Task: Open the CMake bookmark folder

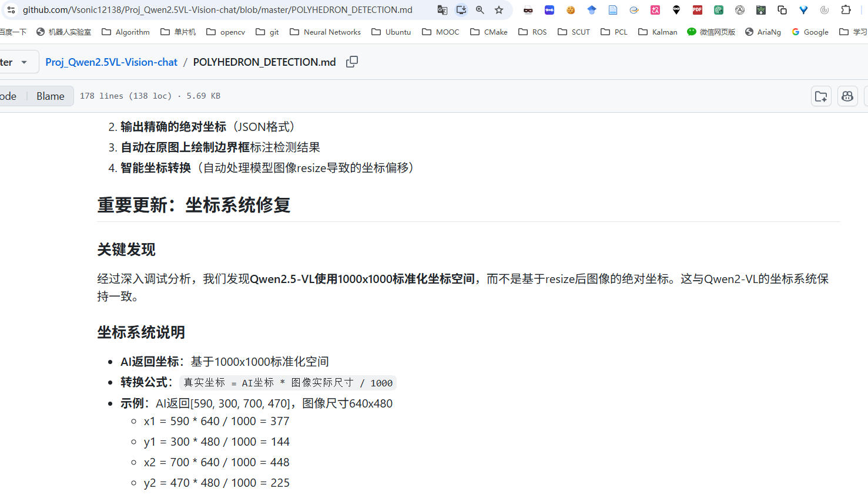Action: [x=489, y=32]
